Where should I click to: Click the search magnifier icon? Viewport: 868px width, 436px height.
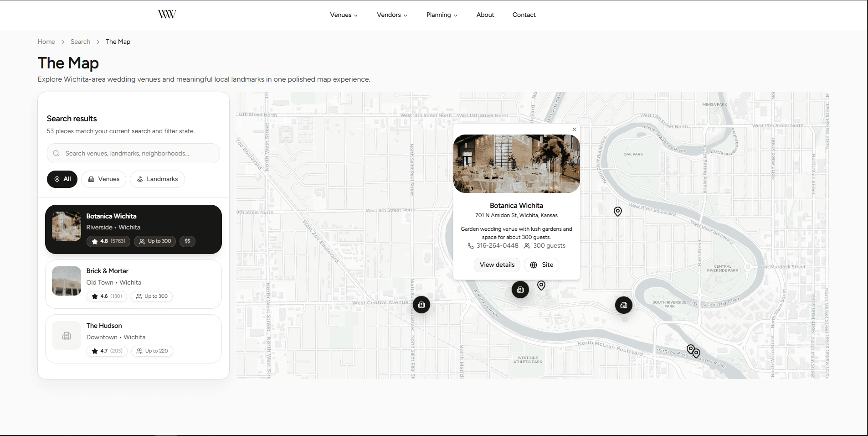tap(56, 153)
